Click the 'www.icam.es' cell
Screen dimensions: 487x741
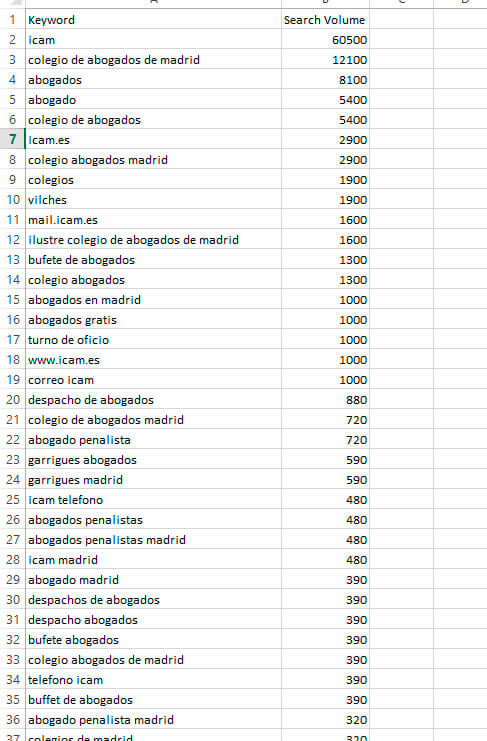tap(153, 360)
